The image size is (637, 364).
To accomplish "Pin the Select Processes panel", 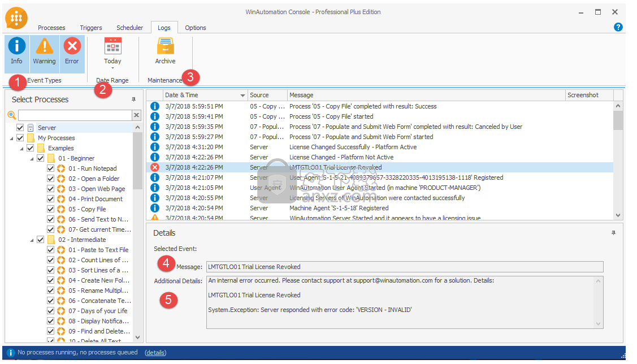I will (x=133, y=99).
